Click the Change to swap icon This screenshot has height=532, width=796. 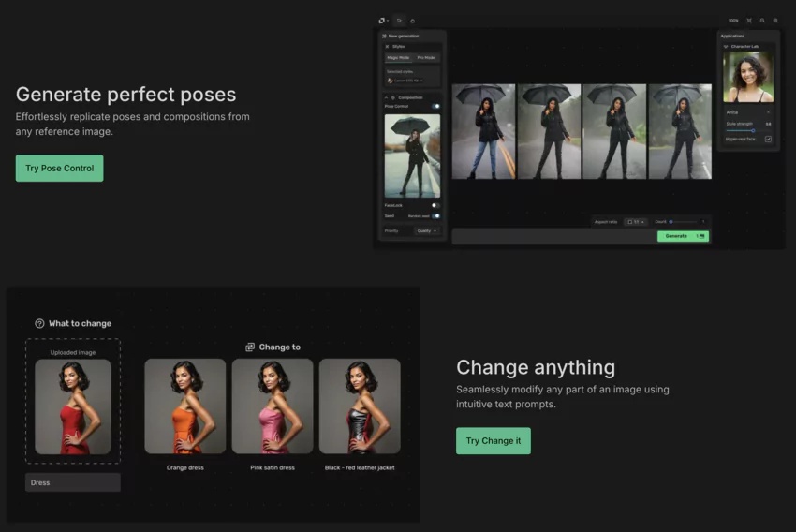(x=250, y=347)
